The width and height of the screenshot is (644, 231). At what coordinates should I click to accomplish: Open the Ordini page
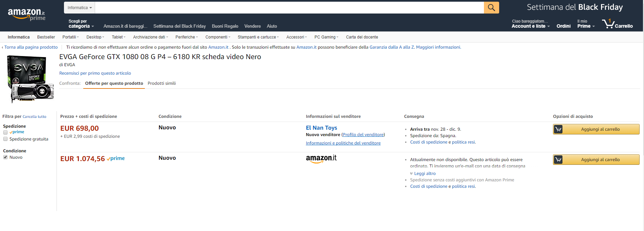pos(563,26)
